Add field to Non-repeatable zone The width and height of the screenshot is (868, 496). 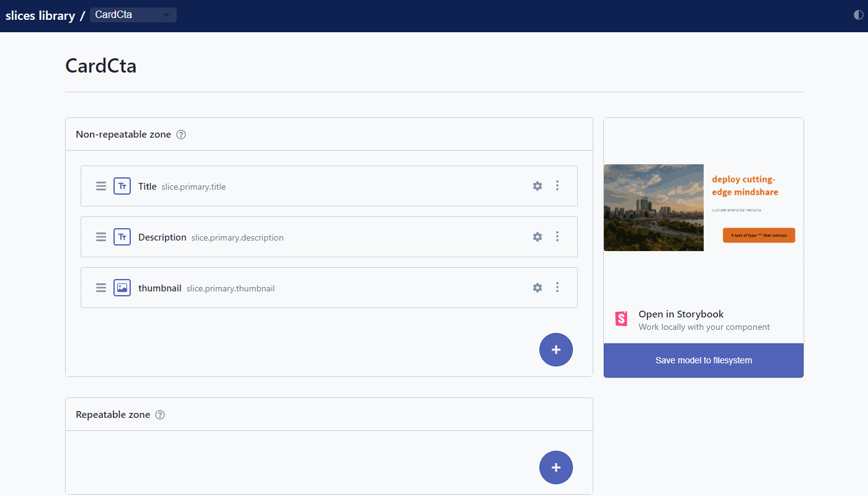(556, 350)
